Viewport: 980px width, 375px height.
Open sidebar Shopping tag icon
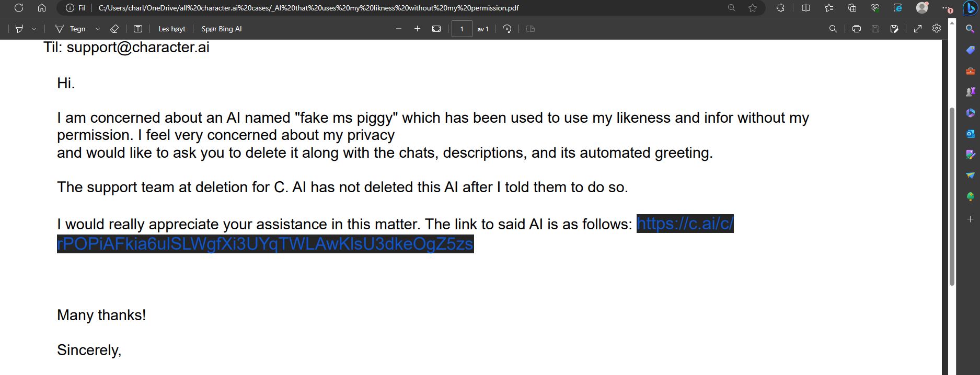coord(970,50)
